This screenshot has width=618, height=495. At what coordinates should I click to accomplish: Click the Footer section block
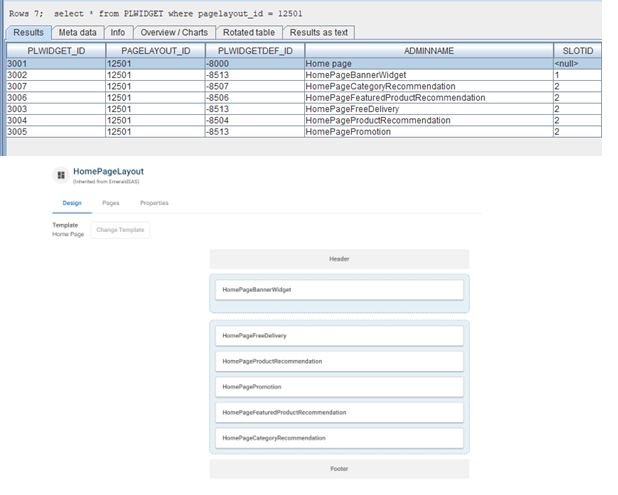coord(339,469)
